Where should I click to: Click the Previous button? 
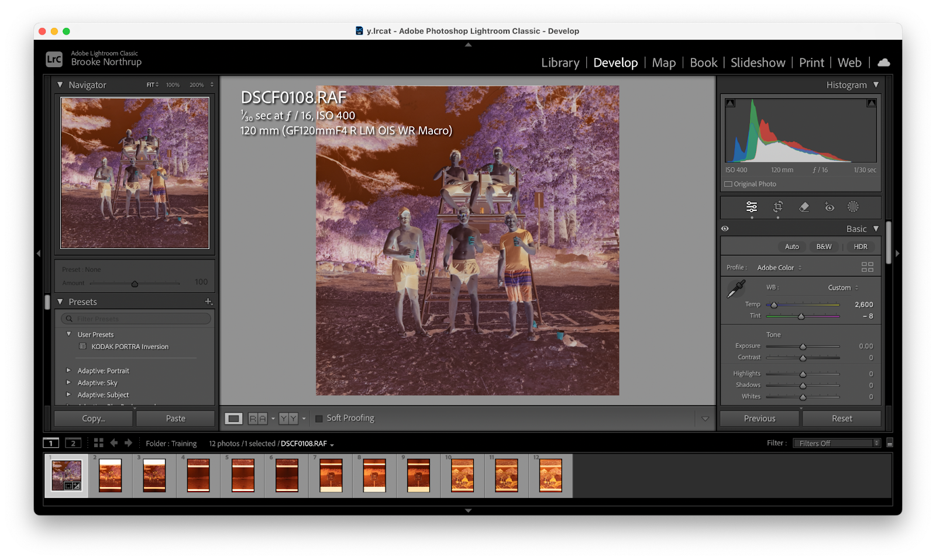pyautogui.click(x=759, y=419)
